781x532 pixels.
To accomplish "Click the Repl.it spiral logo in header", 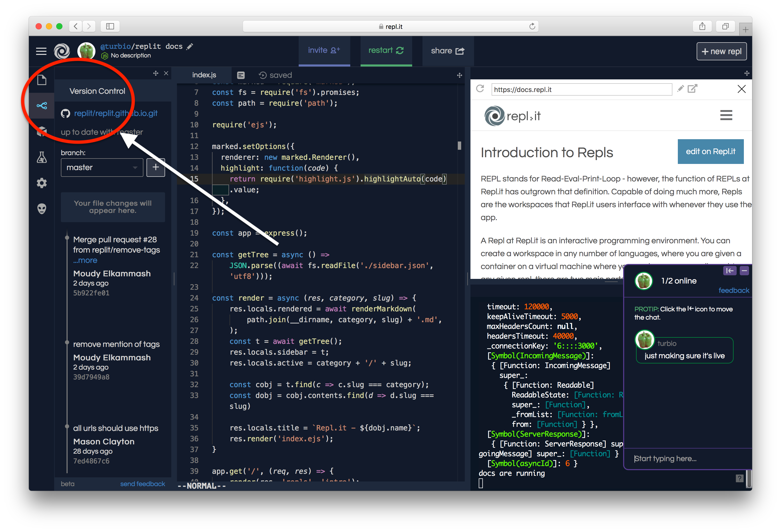I will (x=62, y=51).
